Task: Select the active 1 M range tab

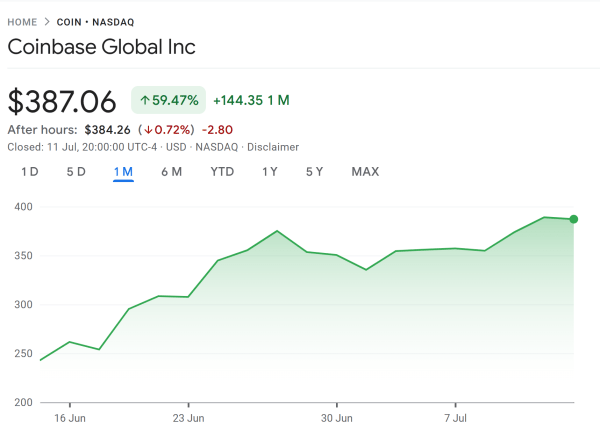Action: tap(124, 172)
